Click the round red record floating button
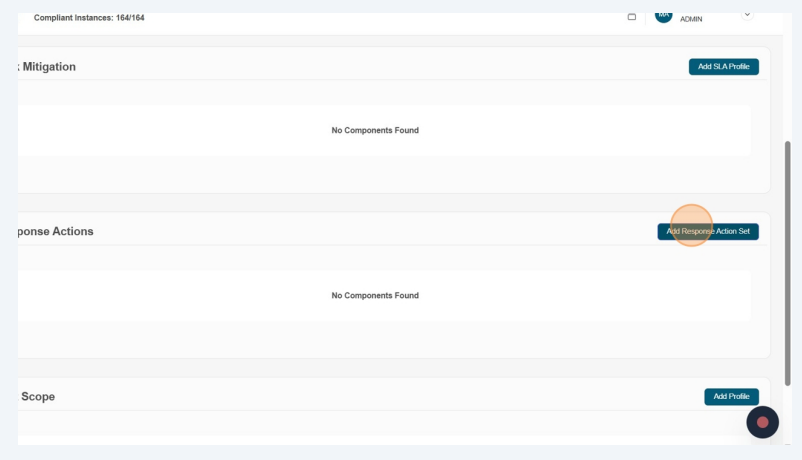Screen dimensions: 802x460 [762, 422]
